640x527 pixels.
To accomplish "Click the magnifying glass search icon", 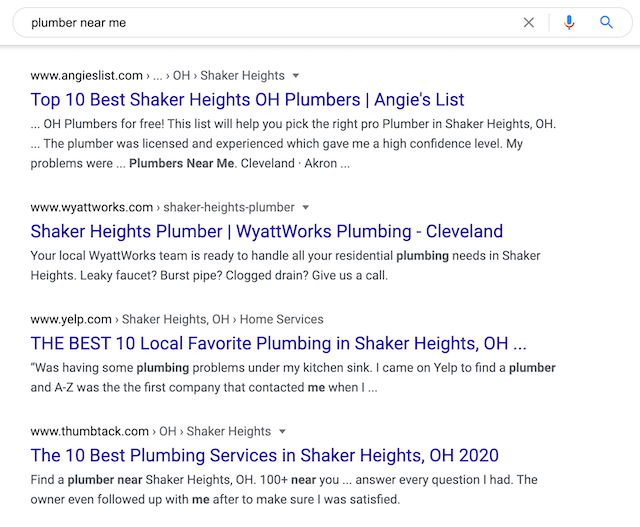I will [606, 22].
